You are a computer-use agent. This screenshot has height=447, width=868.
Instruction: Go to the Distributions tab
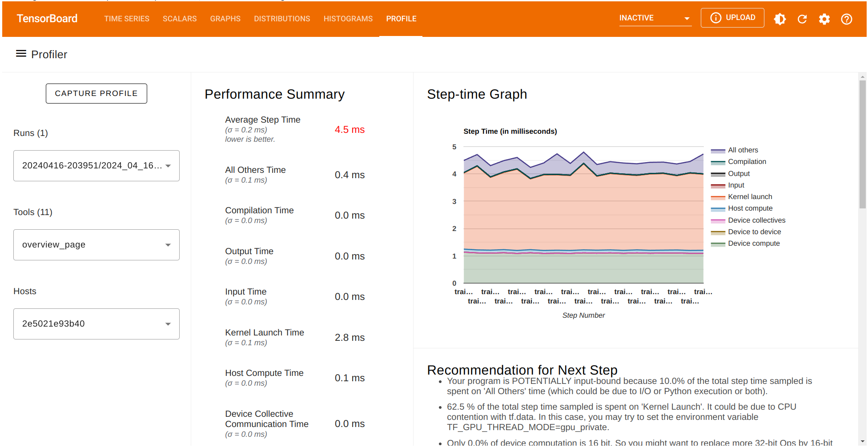(x=282, y=19)
